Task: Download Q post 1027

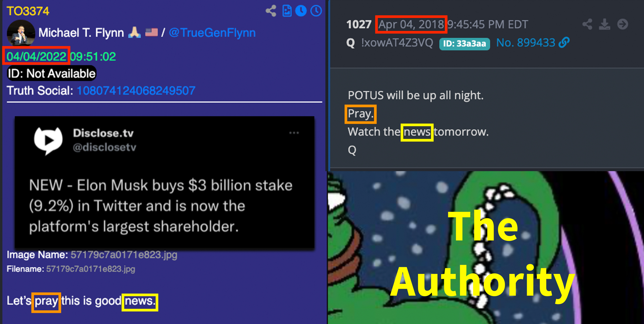Action: click(604, 24)
